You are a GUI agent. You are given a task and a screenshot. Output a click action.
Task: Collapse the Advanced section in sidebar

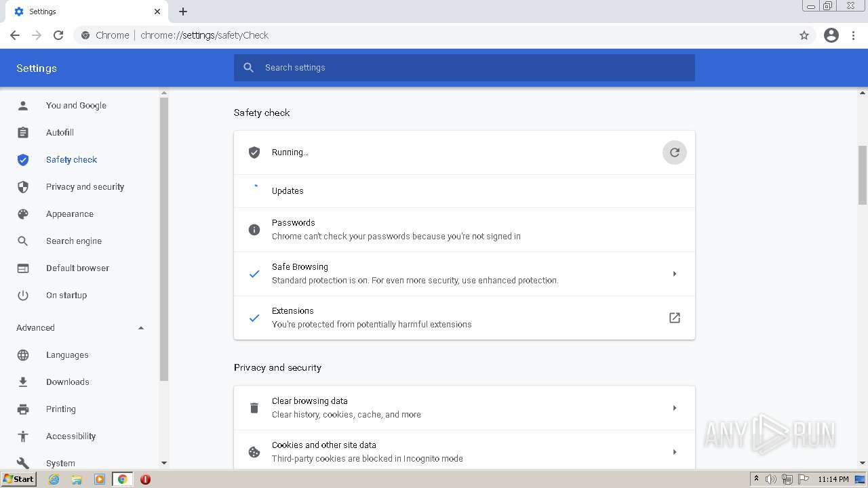point(141,328)
